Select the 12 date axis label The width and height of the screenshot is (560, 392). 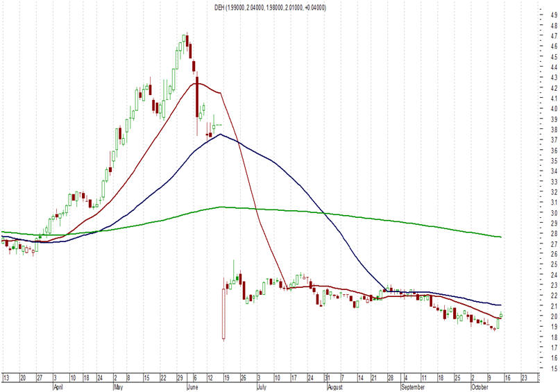tap(210, 377)
